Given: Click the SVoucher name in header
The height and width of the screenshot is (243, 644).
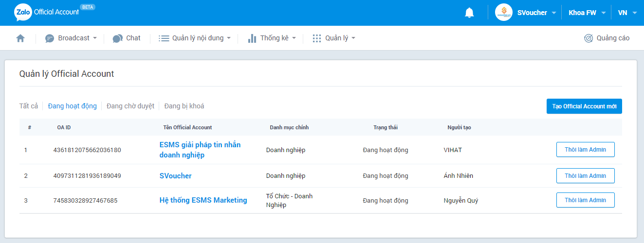Looking at the screenshot, I should coord(532,13).
